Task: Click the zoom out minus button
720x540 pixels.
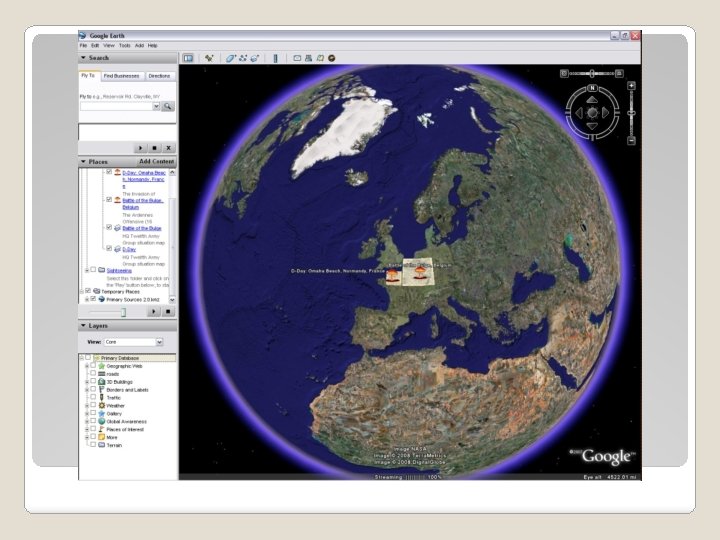Action: (631, 141)
